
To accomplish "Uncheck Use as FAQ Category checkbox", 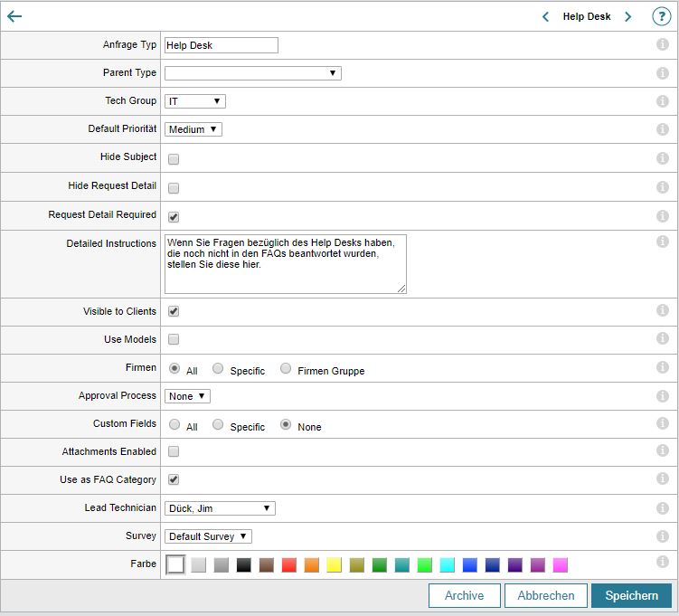I will 174,479.
